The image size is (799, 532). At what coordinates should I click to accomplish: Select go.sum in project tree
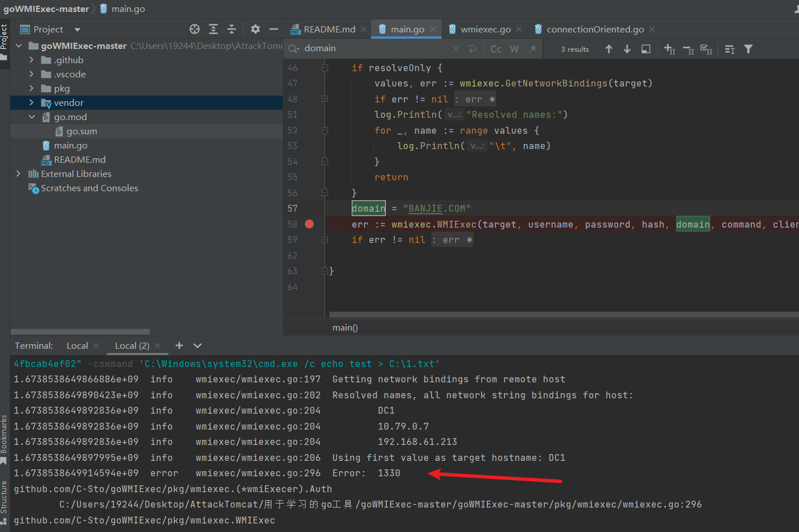[x=82, y=131]
